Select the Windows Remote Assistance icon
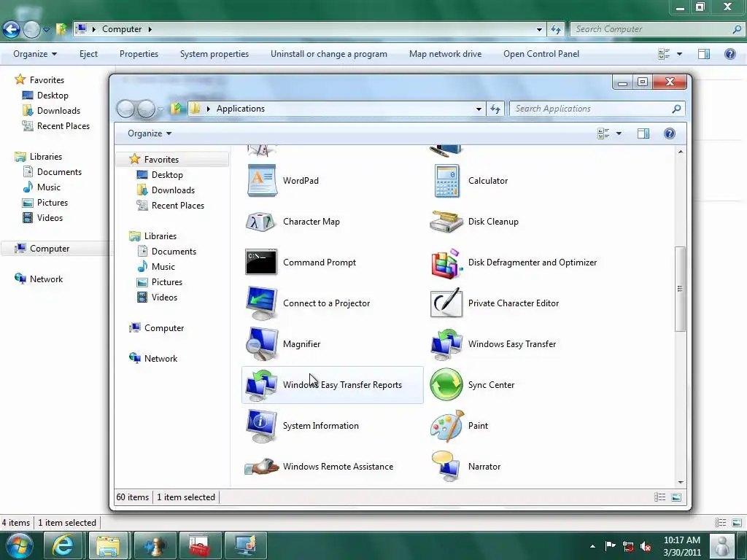This screenshot has width=747, height=560. pos(261,467)
